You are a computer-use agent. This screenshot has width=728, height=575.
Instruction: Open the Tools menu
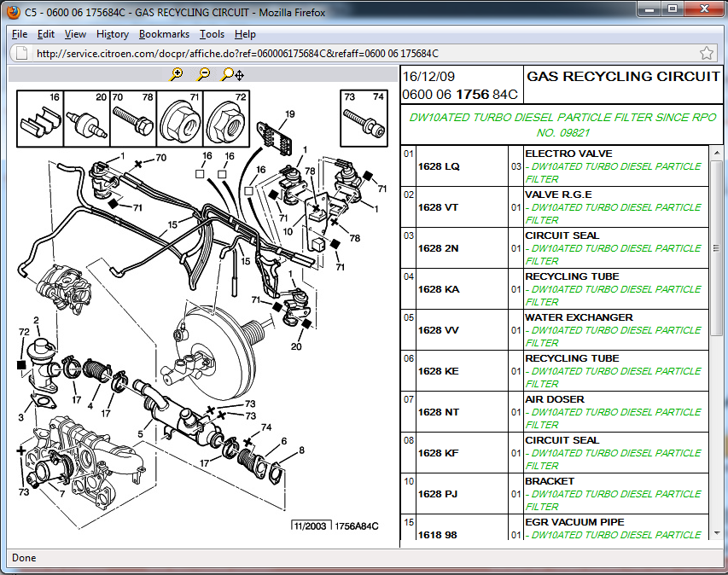click(213, 34)
